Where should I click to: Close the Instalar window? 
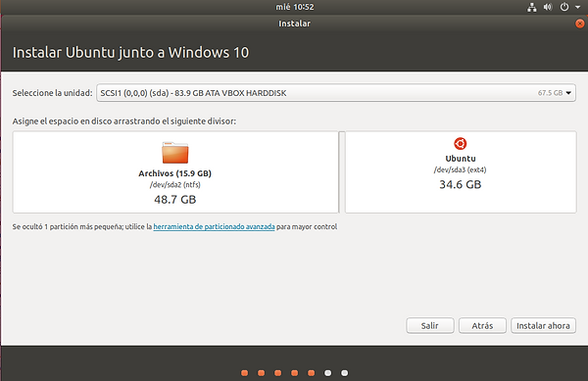click(x=580, y=24)
